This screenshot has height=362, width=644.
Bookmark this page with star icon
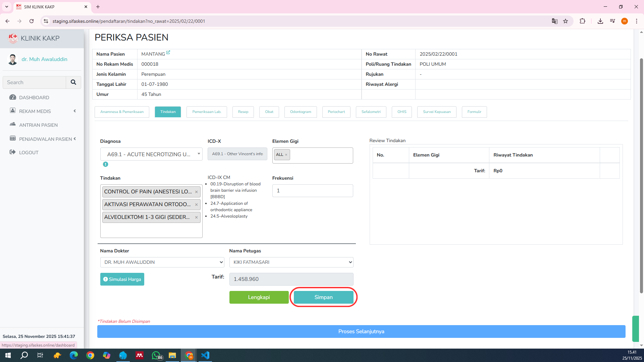coord(566,21)
